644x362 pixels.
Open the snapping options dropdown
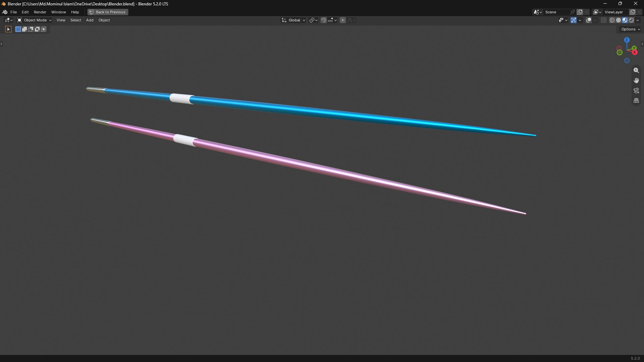(x=332, y=20)
